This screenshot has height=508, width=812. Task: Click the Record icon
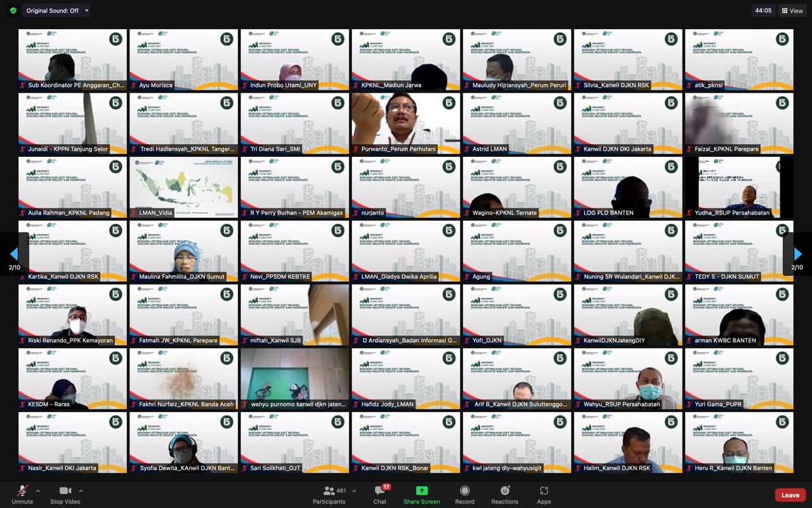(x=464, y=495)
